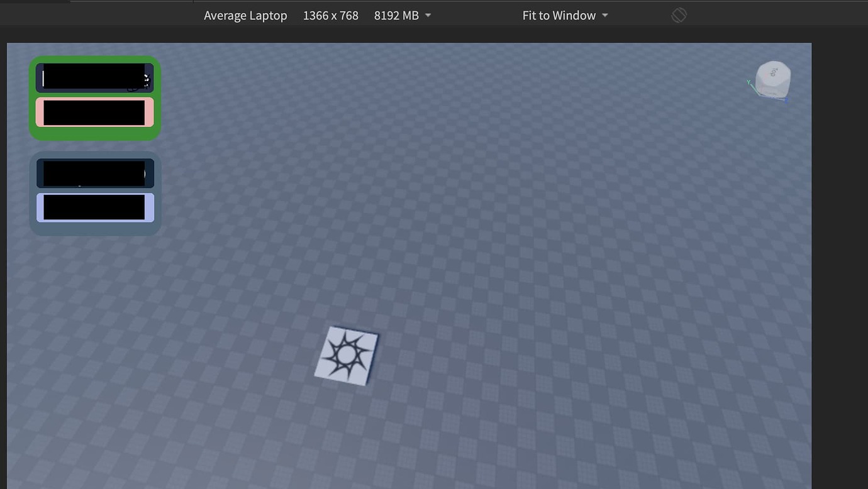Click the lavender-bordered button in the blue panel
This screenshot has height=489, width=868.
tap(95, 207)
